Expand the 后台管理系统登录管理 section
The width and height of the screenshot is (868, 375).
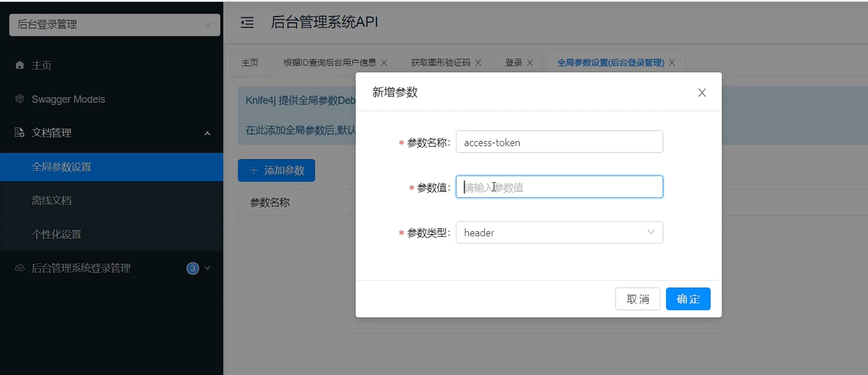207,268
